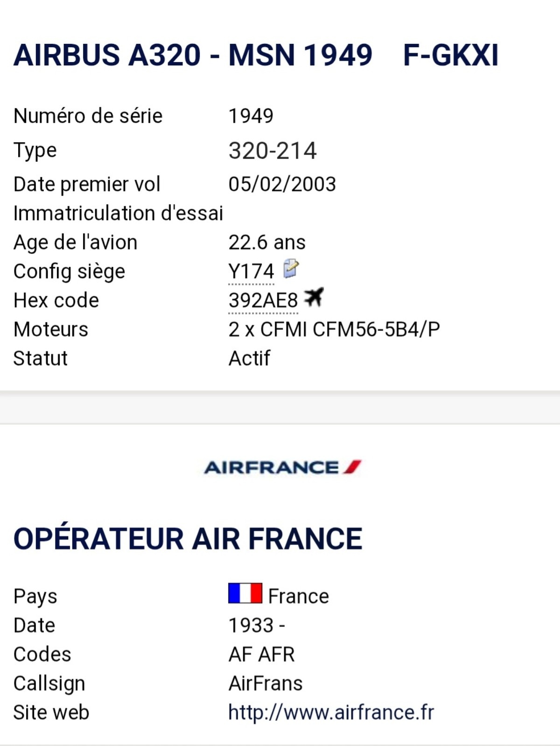Click the Y174 seat configuration value
The image size is (560, 746).
click(x=251, y=272)
